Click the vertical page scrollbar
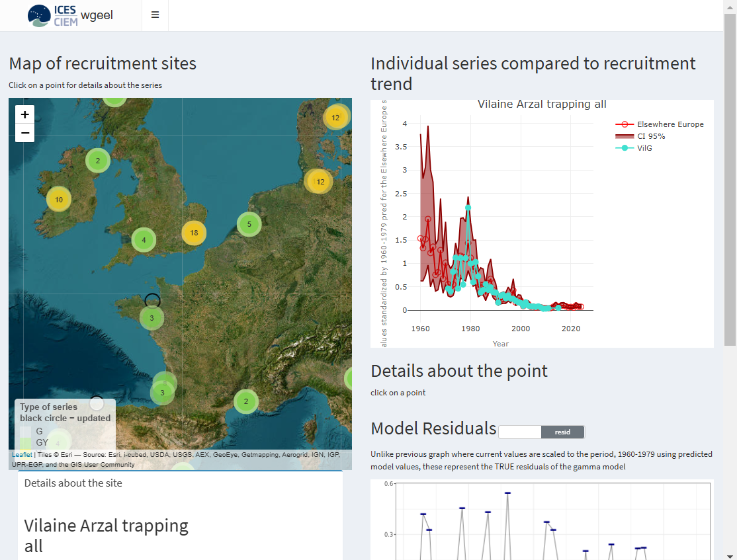Viewport: 737px width, 560px height. point(730,179)
